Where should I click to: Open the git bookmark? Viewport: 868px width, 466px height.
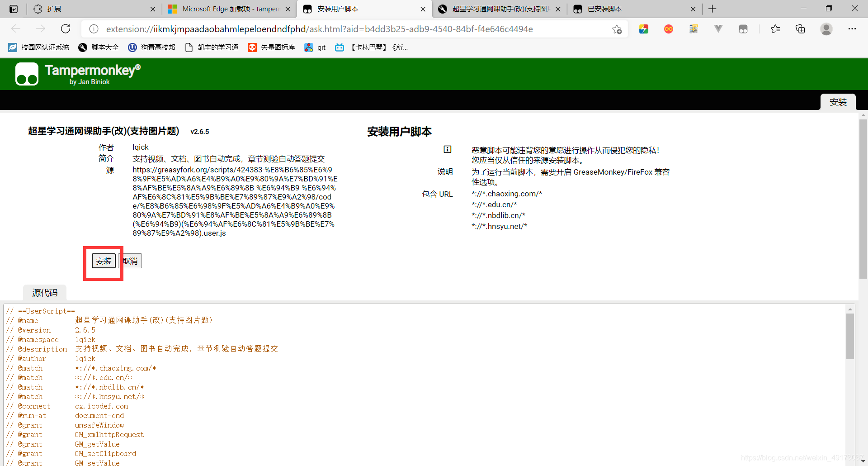coord(315,48)
